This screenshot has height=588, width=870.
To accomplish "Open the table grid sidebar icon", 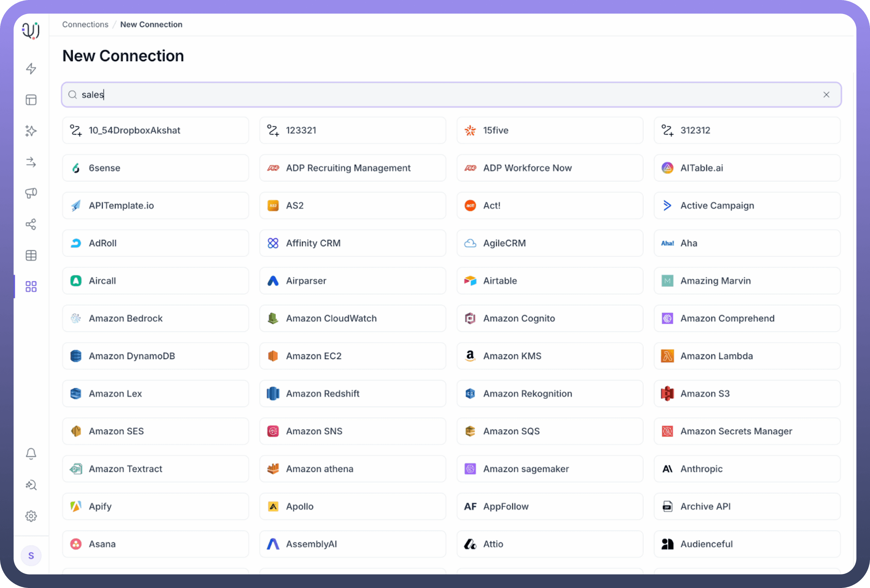I will [31, 256].
